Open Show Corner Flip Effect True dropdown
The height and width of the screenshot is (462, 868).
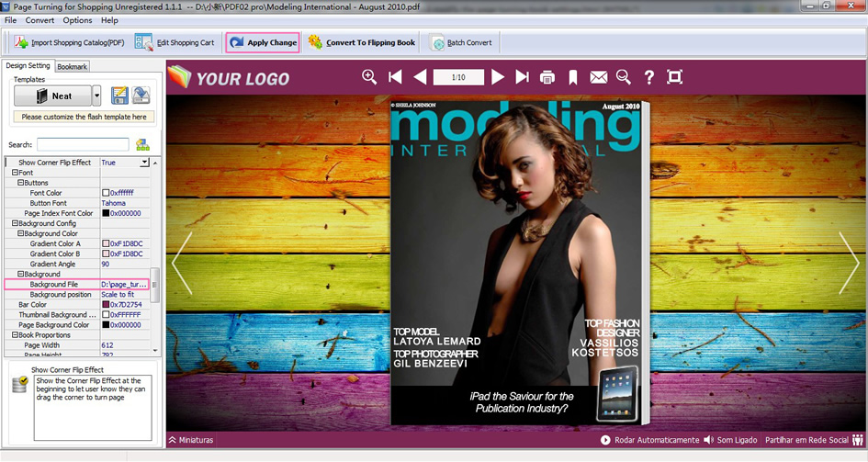tap(144, 163)
